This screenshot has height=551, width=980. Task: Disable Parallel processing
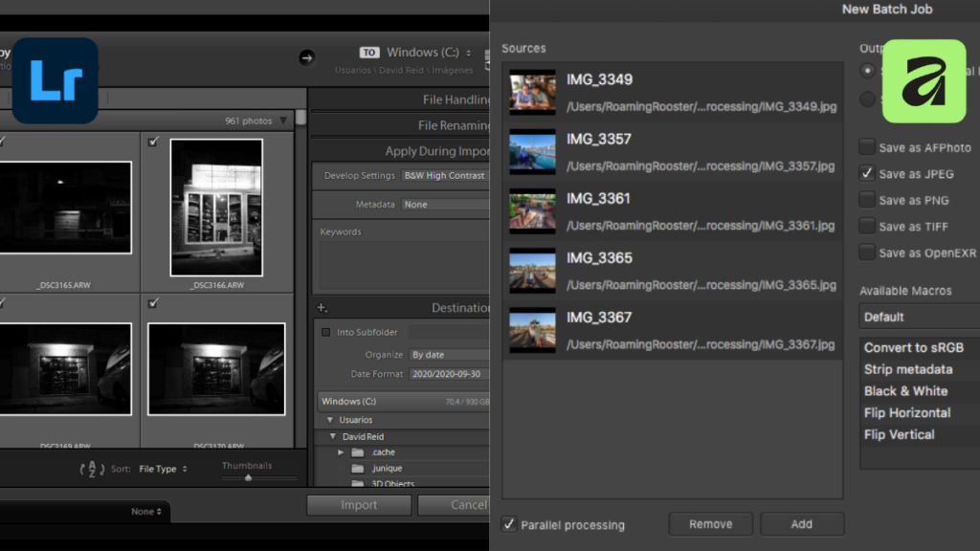pyautogui.click(x=509, y=524)
